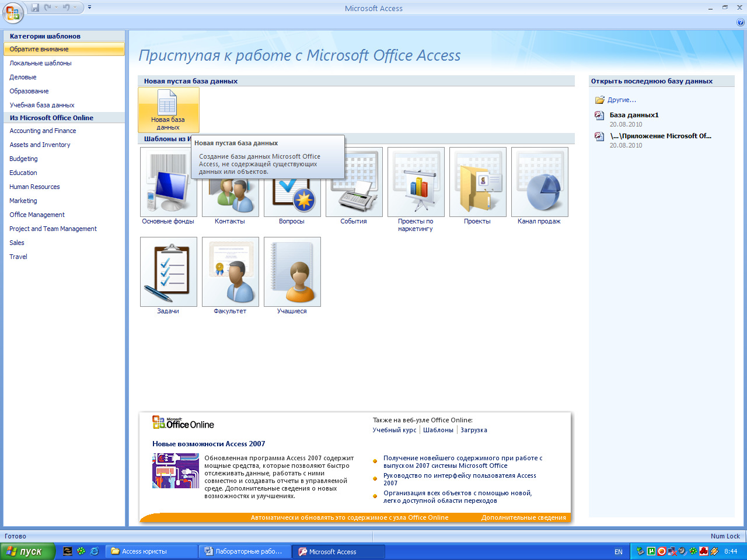The width and height of the screenshot is (747, 560).
Task: Open the Office Button menu
Action: point(12,12)
